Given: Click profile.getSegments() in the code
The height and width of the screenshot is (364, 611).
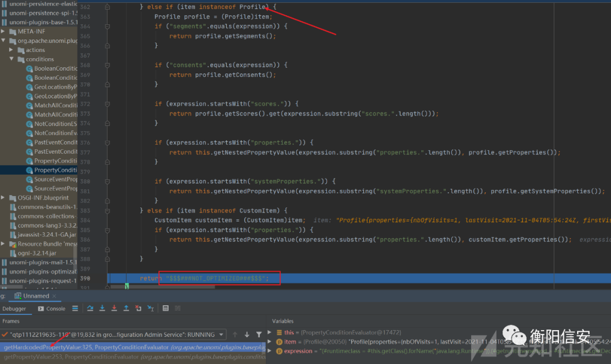Looking at the screenshot, I should (234, 36).
